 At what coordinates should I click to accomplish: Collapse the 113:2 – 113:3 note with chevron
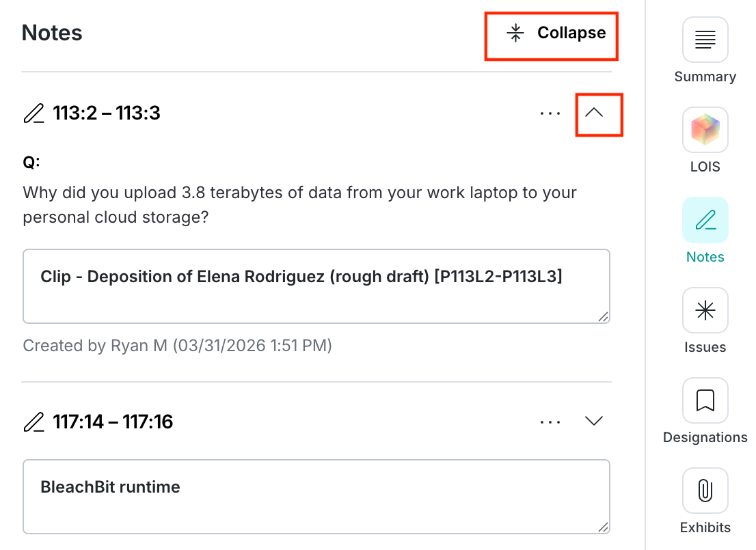tap(594, 113)
